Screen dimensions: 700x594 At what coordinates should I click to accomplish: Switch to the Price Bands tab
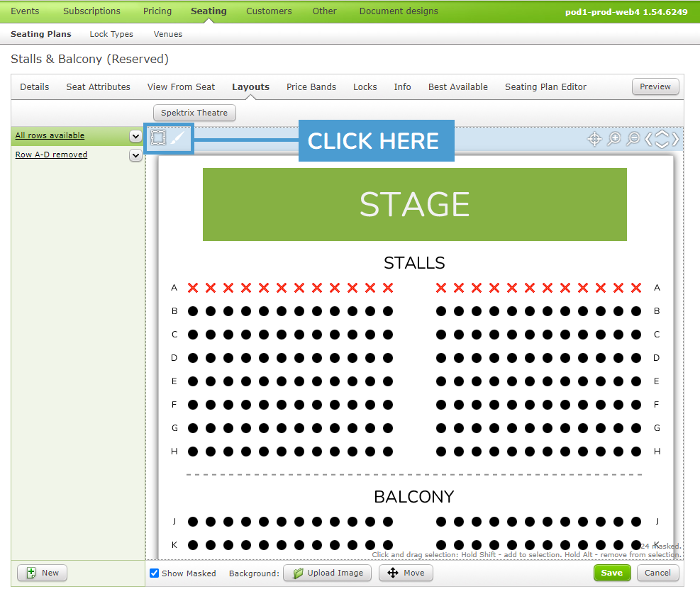311,87
